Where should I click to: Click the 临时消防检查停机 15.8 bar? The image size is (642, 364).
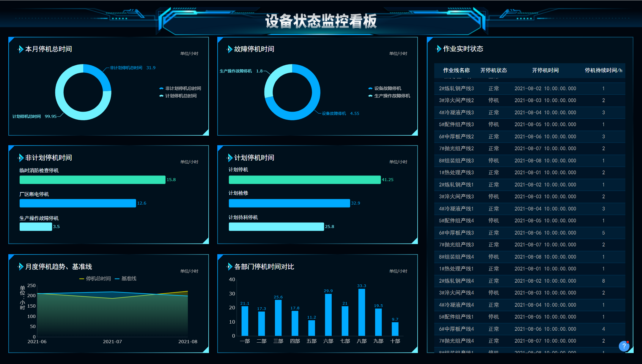click(92, 180)
